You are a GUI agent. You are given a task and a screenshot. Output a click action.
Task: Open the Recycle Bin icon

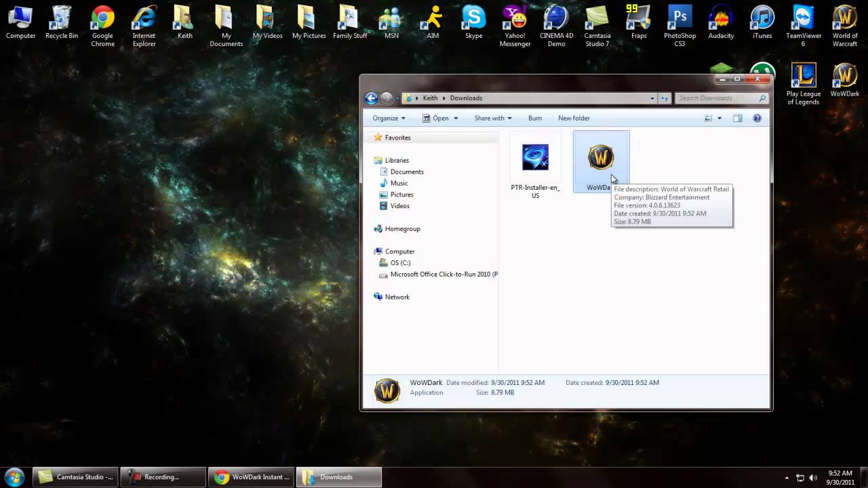[61, 22]
